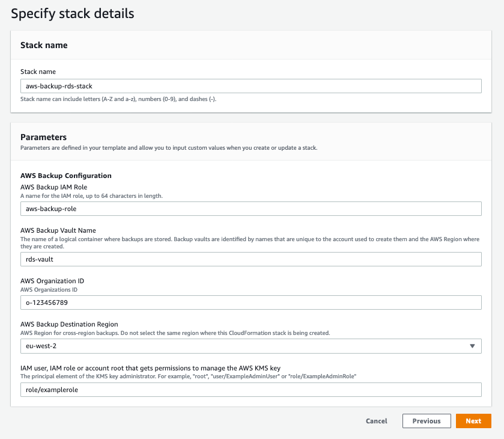Click the role/examplerole input field

pos(250,390)
